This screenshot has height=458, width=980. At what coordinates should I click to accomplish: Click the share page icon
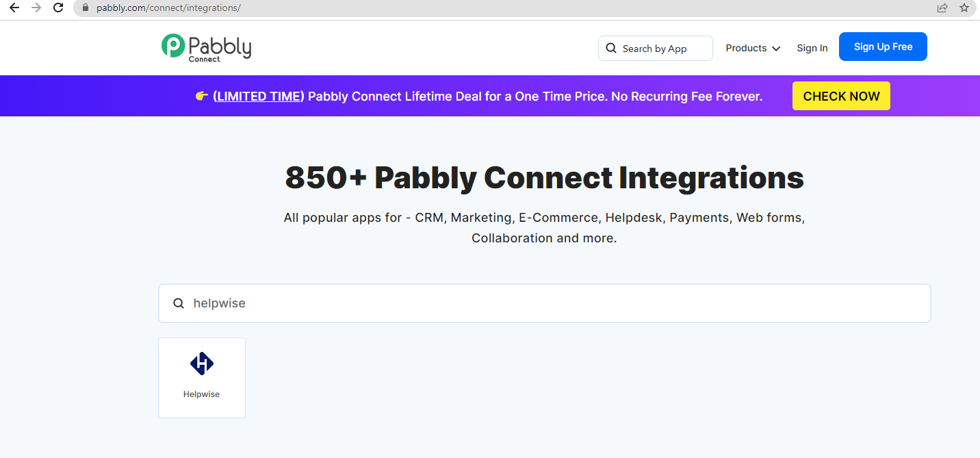942,8
